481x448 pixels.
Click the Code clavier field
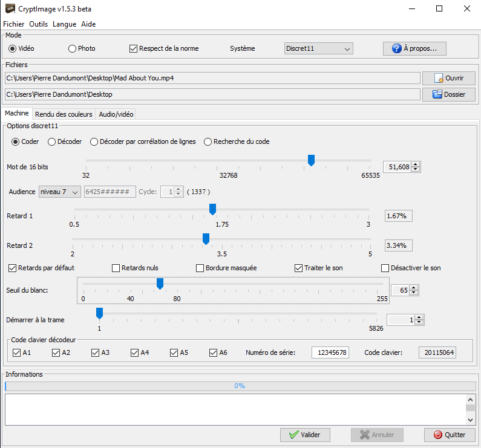(x=437, y=352)
